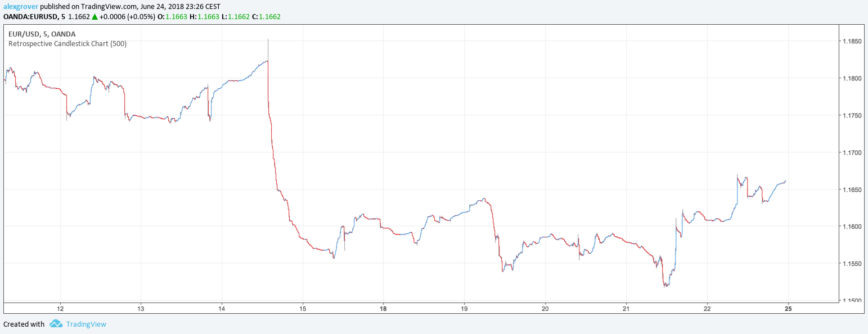This screenshot has height=334, width=868.
Task: Click date label 12 on time axis
Action: pyautogui.click(x=60, y=308)
